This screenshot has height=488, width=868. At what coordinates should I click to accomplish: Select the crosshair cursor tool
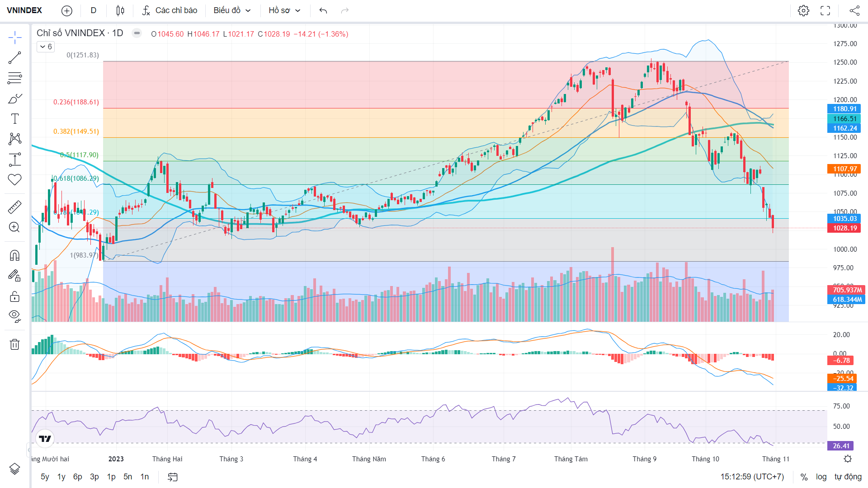(x=14, y=38)
